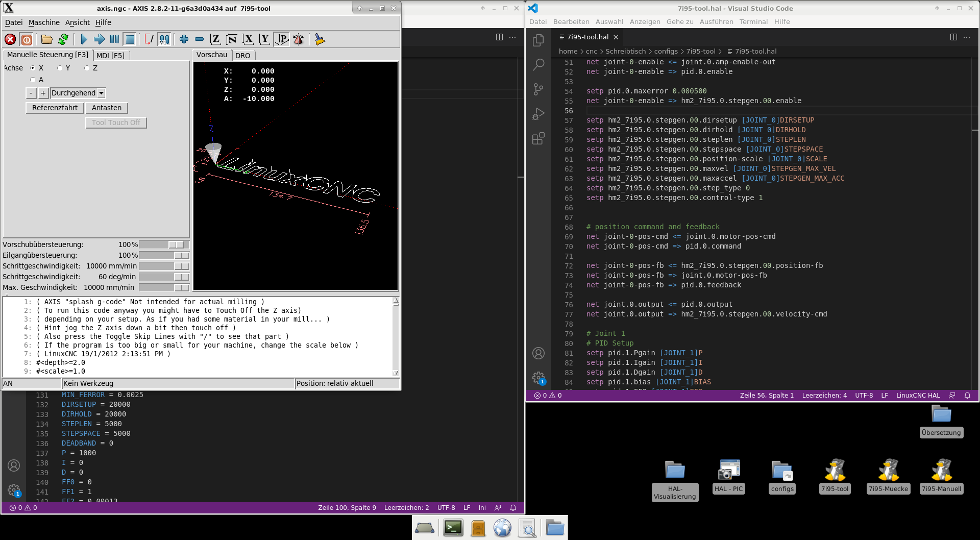Select the Vorschau tab
The image size is (980, 540).
tap(212, 55)
